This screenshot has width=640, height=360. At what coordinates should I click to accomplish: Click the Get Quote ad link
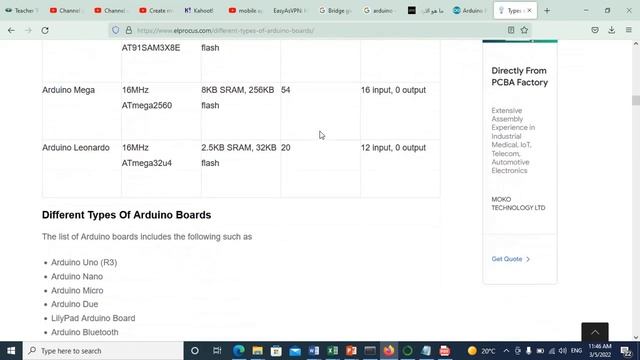510,259
